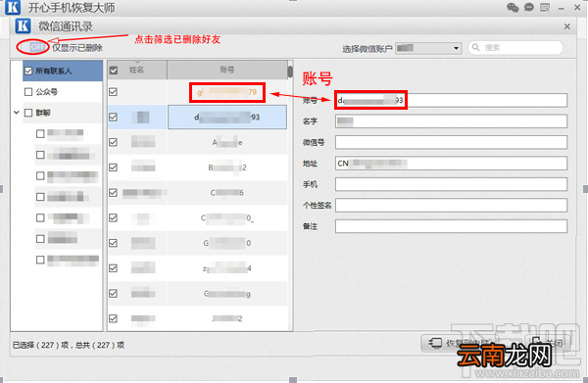Sort by the 姓名 column header

point(137,70)
